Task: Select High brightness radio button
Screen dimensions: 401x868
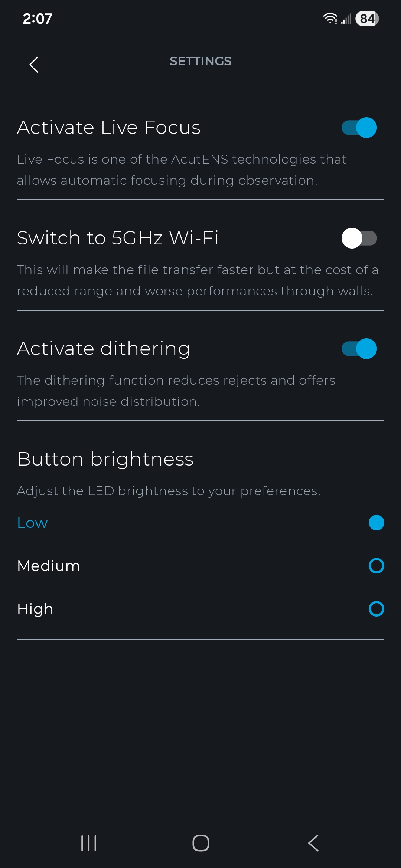Action: pyautogui.click(x=376, y=609)
